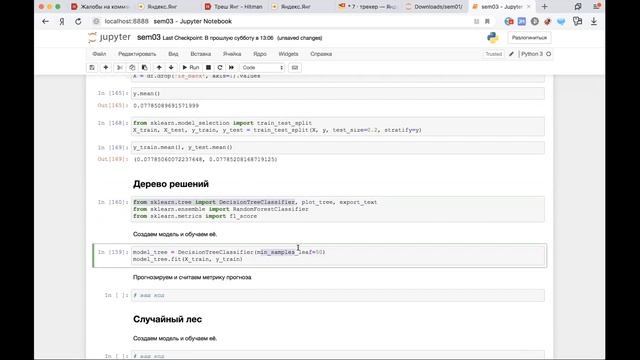Click the Прогнозируем и считаем метрику прогноза text

(192, 278)
